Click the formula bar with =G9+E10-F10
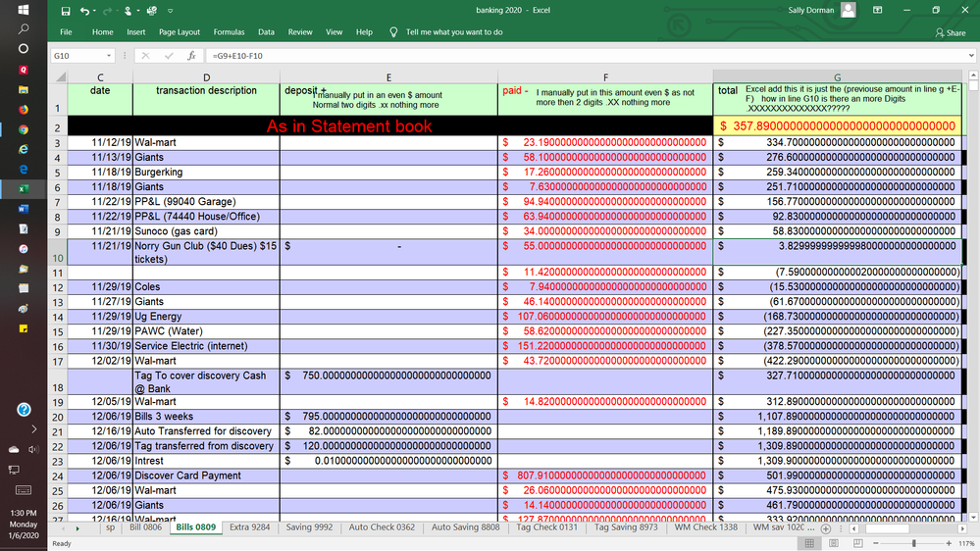Screen dimensions: 980x551 (x=585, y=56)
